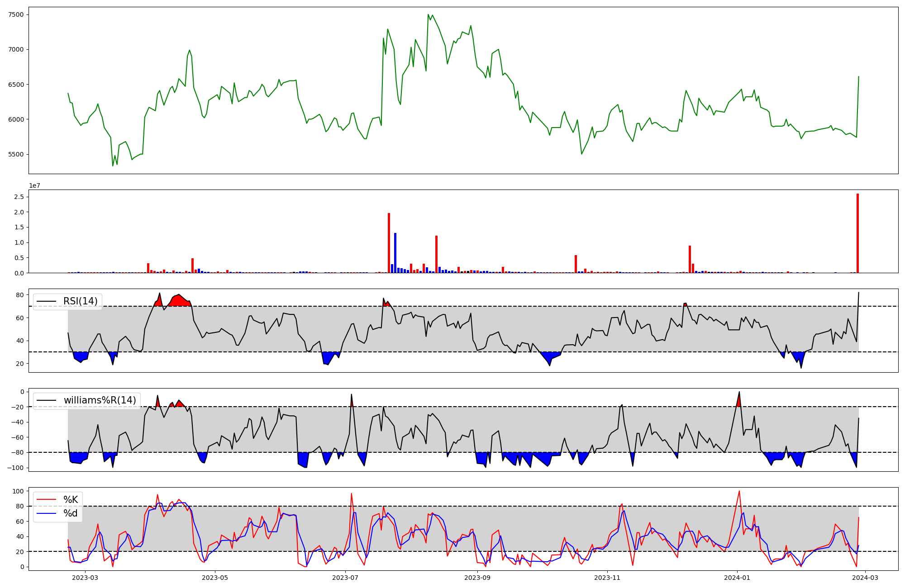Click the tall blue volume bar near 1.3e7

coord(395,253)
